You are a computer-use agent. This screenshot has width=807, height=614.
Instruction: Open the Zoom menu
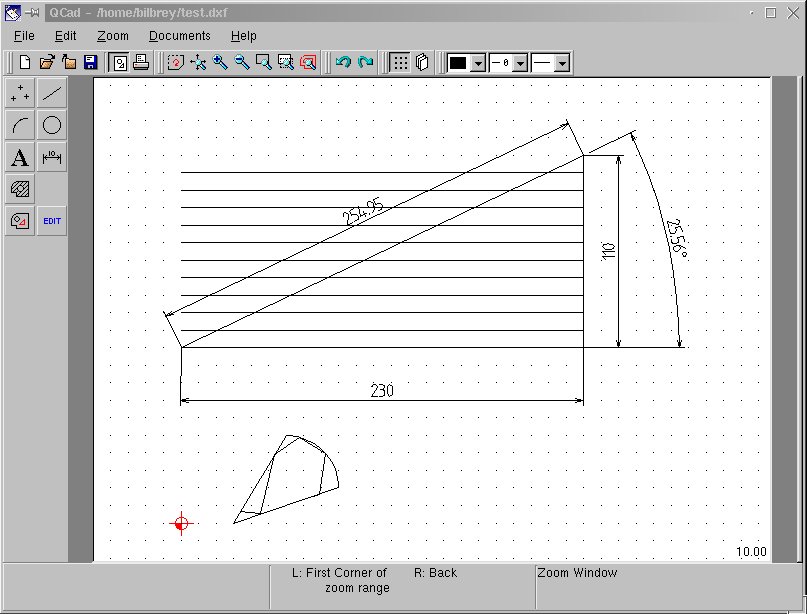click(113, 36)
